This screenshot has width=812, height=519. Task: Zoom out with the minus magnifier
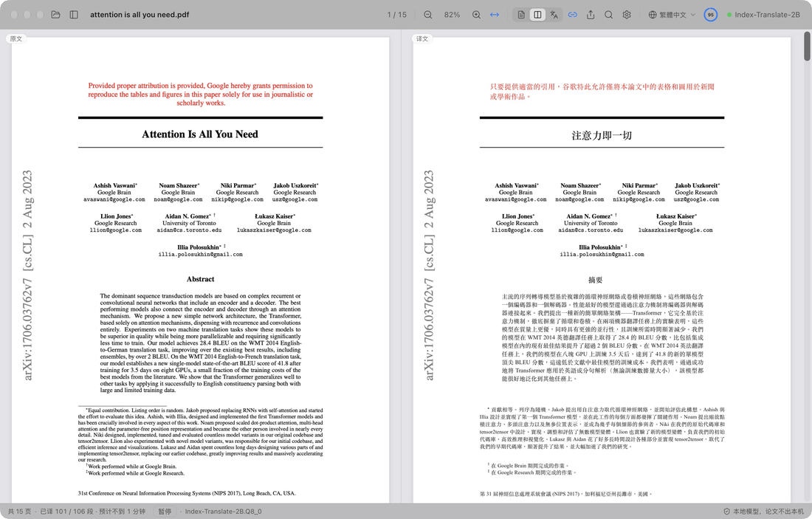coord(427,15)
